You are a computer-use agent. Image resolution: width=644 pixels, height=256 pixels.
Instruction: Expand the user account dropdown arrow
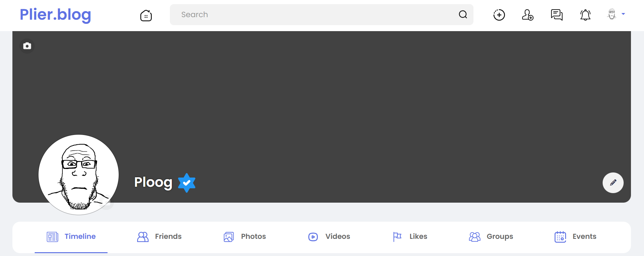click(x=623, y=14)
